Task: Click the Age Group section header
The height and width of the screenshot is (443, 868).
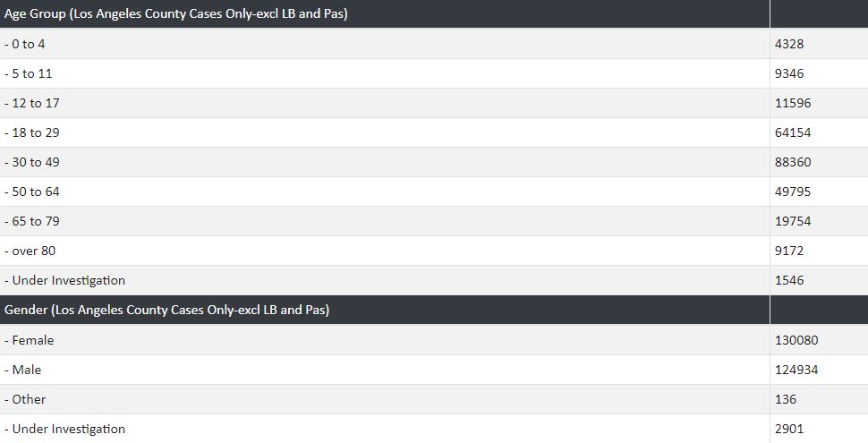Action: (x=176, y=13)
